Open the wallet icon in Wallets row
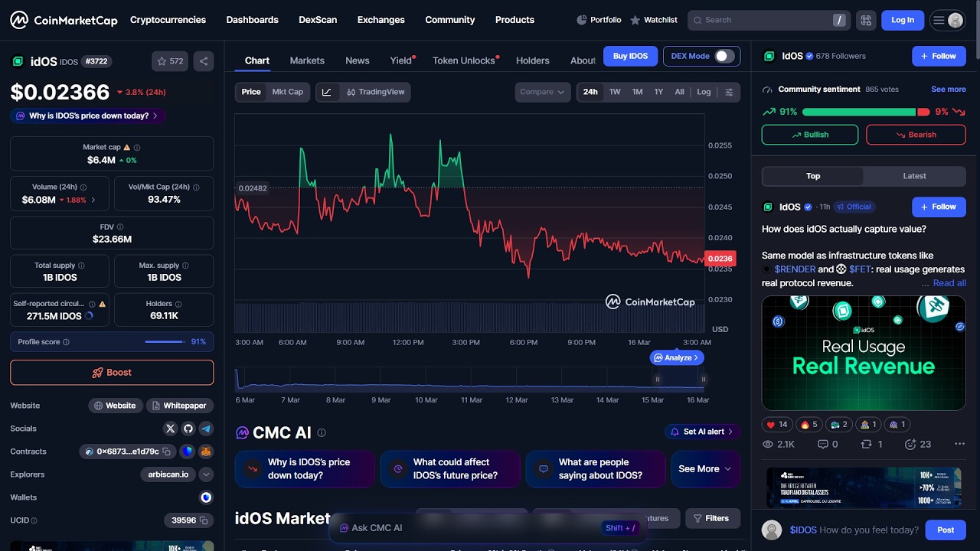This screenshot has width=980, height=551. (x=206, y=497)
